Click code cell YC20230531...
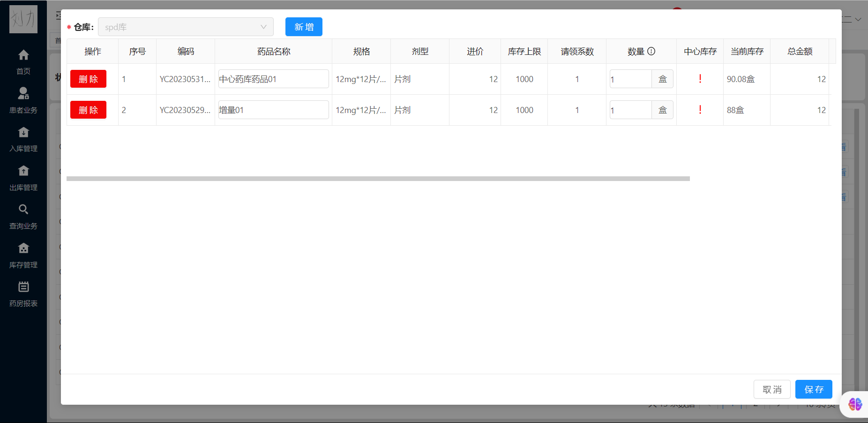Viewport: 868px width, 423px height. [185, 79]
